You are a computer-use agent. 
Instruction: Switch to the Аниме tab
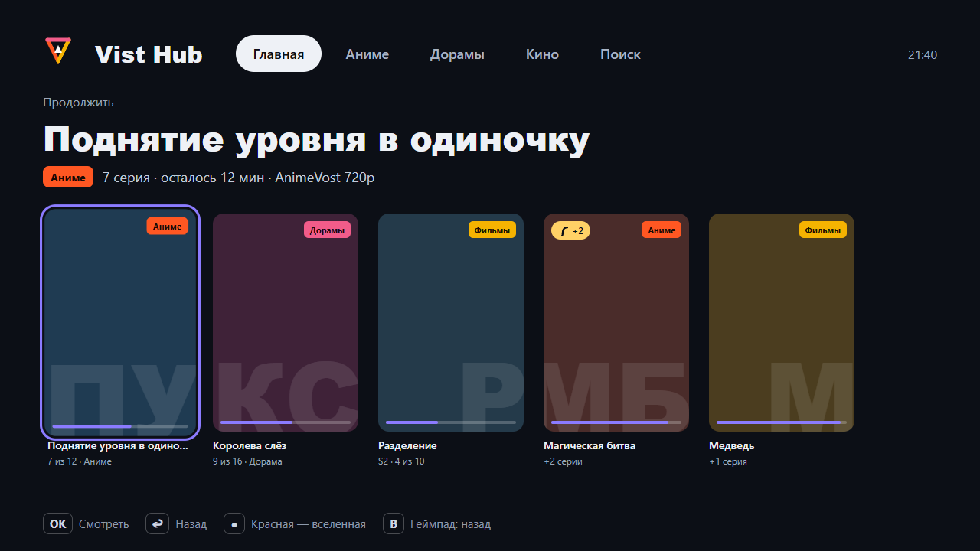[367, 54]
